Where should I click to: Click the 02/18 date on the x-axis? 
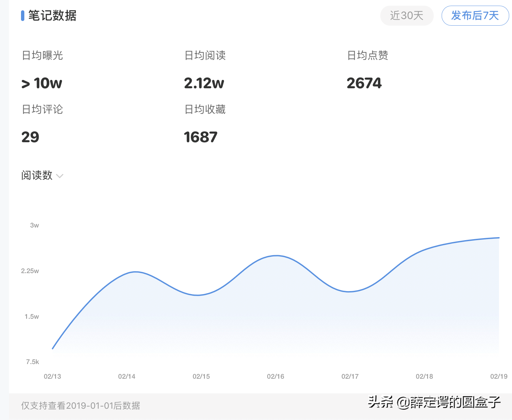[x=424, y=377]
